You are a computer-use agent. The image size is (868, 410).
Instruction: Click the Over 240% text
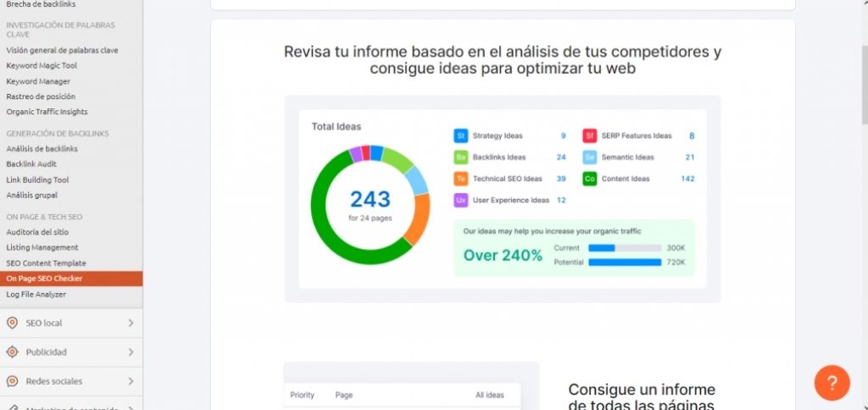click(x=503, y=255)
